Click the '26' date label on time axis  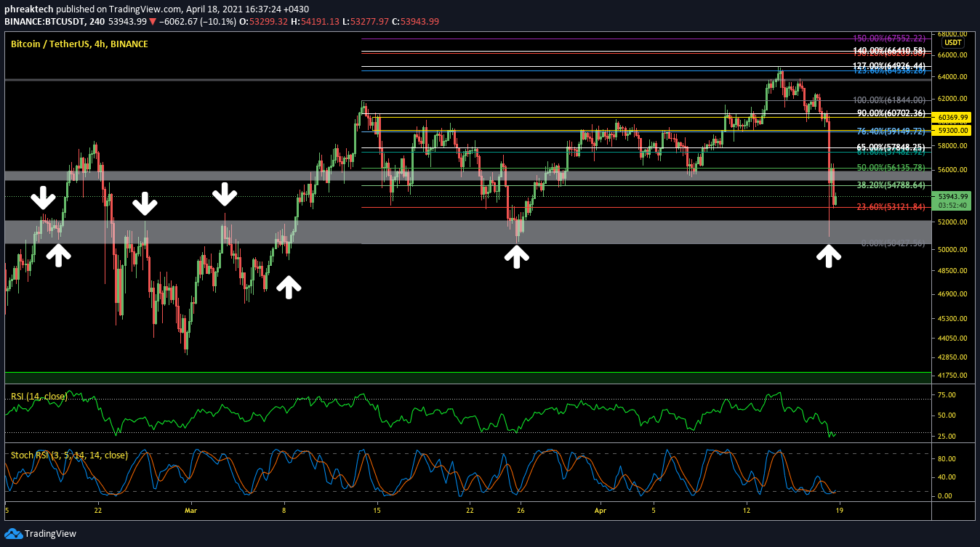click(x=521, y=511)
